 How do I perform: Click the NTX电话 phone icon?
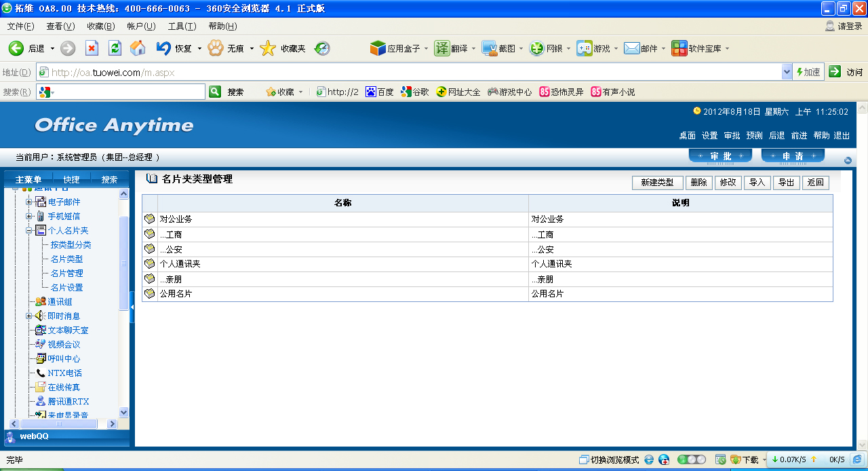coord(41,373)
